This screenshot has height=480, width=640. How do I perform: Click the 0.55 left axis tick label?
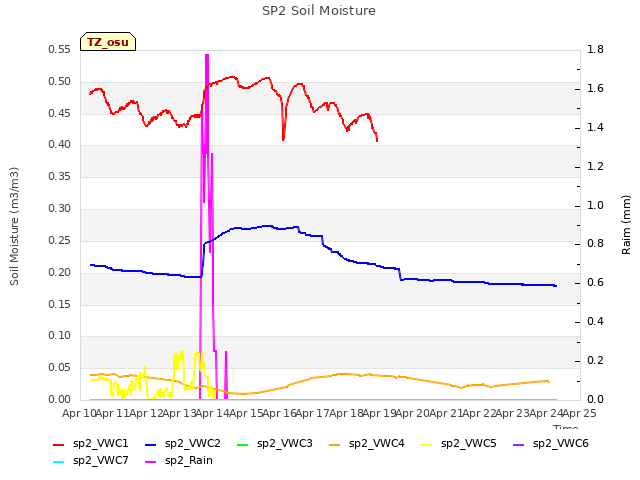click(60, 49)
